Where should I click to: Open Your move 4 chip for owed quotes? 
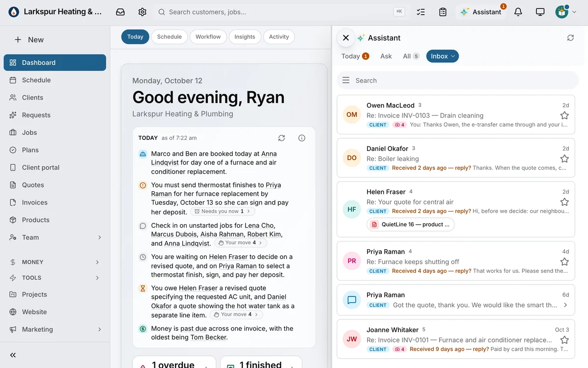(x=237, y=315)
